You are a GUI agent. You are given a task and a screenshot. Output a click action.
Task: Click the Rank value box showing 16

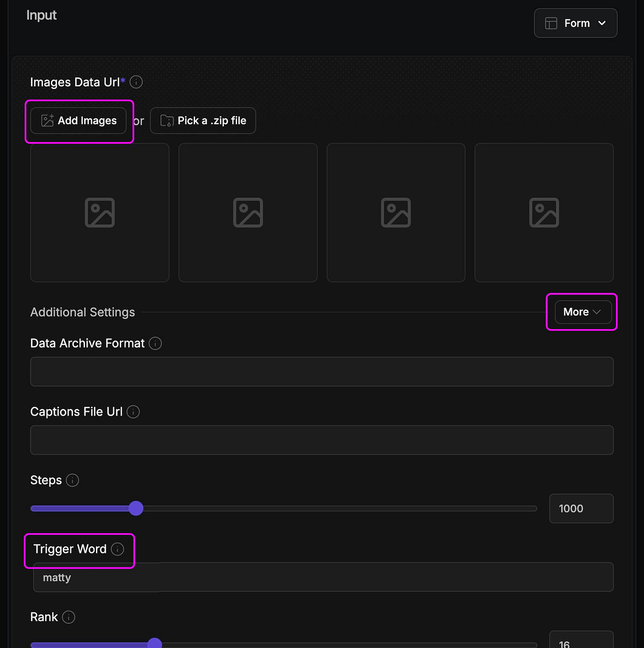coord(581,640)
